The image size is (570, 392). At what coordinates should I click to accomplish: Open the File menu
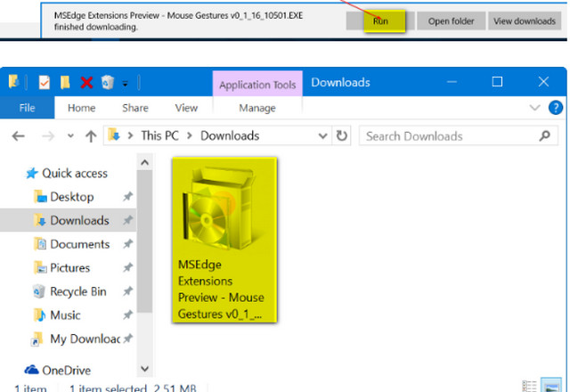pyautogui.click(x=28, y=108)
